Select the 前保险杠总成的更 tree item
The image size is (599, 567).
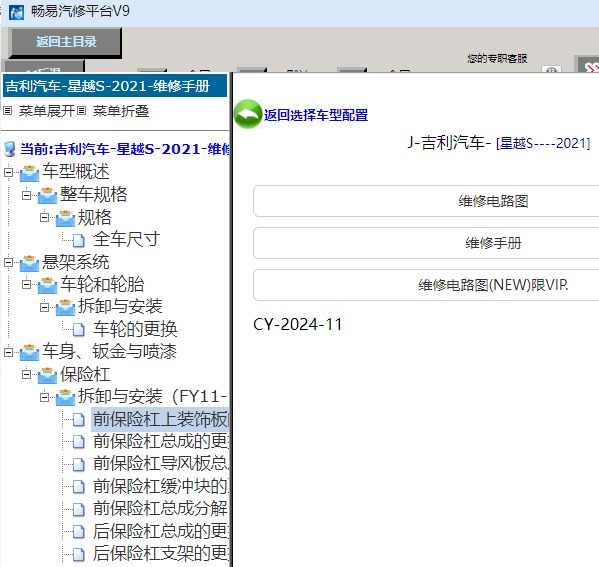[160, 442]
